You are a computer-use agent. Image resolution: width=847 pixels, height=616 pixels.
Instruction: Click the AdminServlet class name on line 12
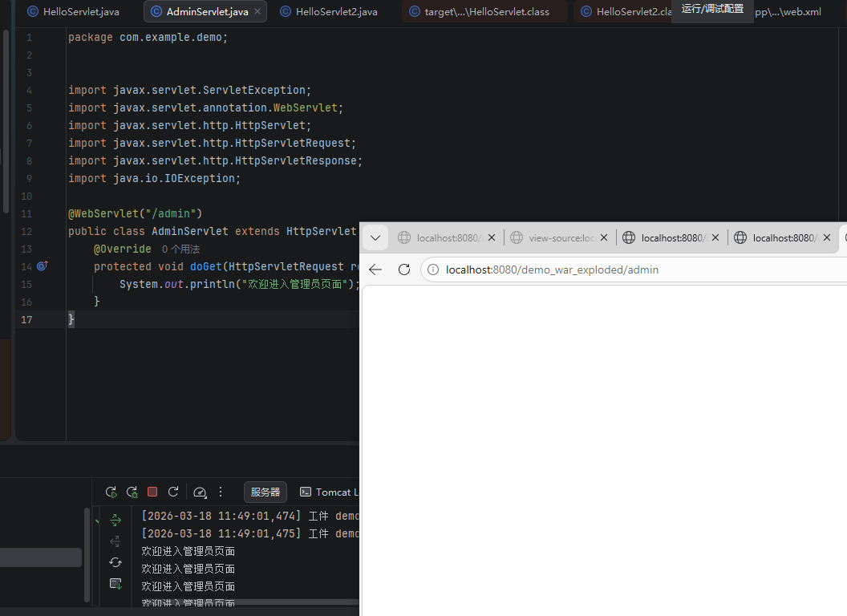189,231
